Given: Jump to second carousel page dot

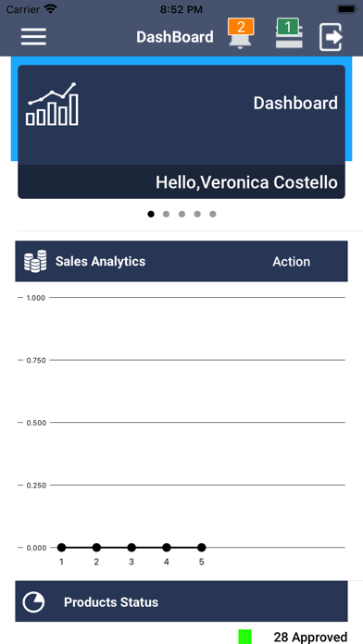Looking at the screenshot, I should 166,214.
